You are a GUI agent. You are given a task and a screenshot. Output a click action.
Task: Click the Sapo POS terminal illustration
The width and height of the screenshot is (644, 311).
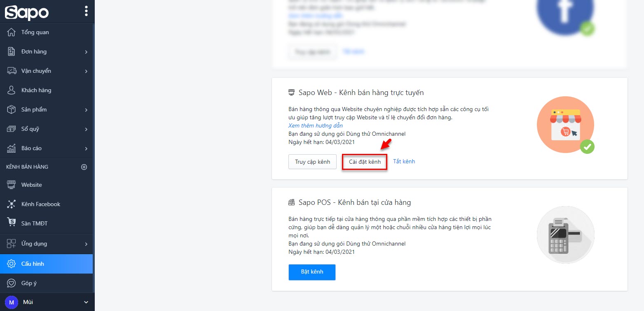[x=565, y=234]
